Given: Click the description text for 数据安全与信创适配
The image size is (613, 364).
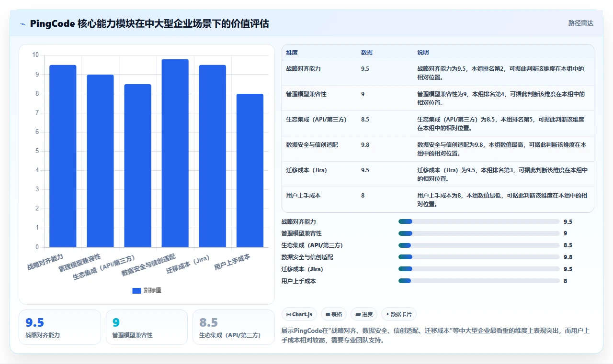Looking at the screenshot, I should point(502,149).
